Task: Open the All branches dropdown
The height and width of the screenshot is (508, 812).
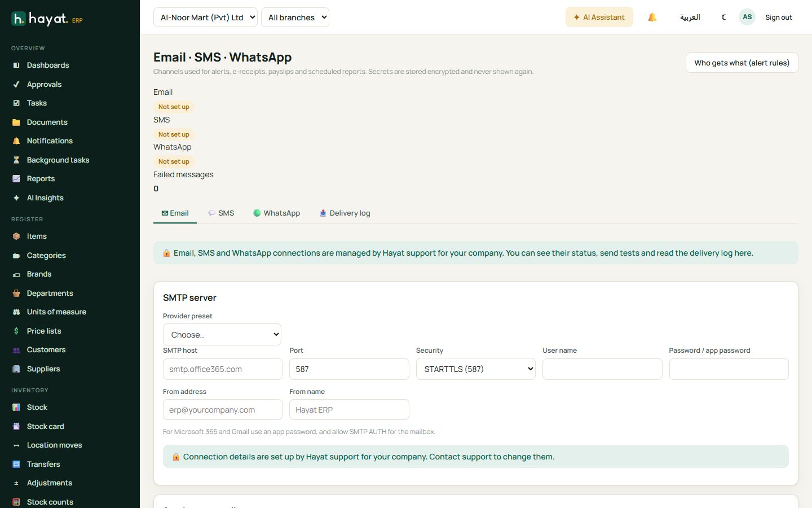Action: [295, 17]
